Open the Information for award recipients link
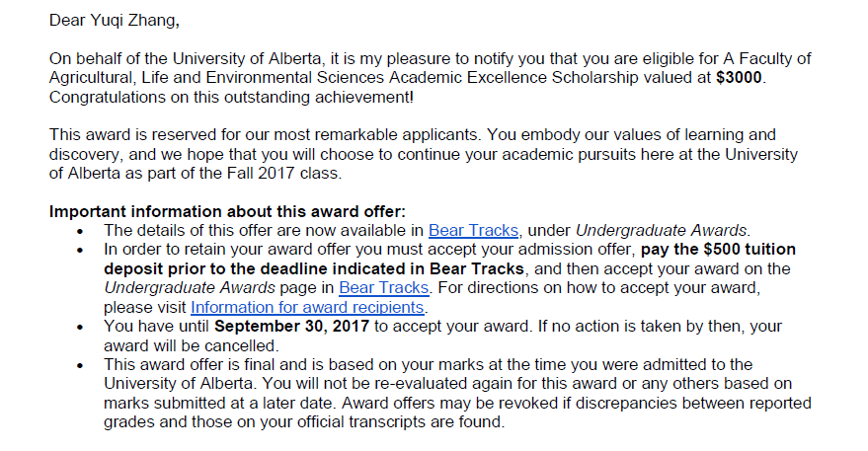The image size is (868, 451). (315, 307)
